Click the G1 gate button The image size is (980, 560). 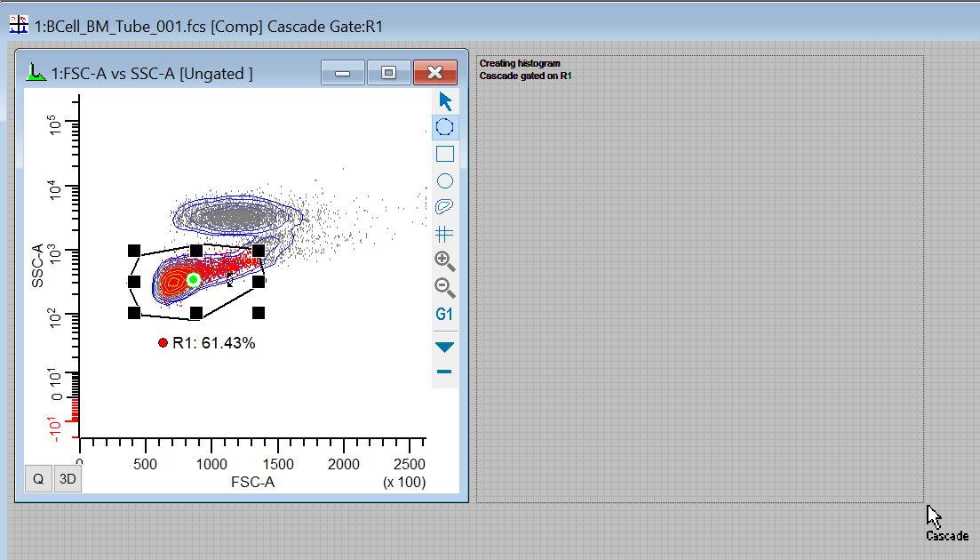445,314
